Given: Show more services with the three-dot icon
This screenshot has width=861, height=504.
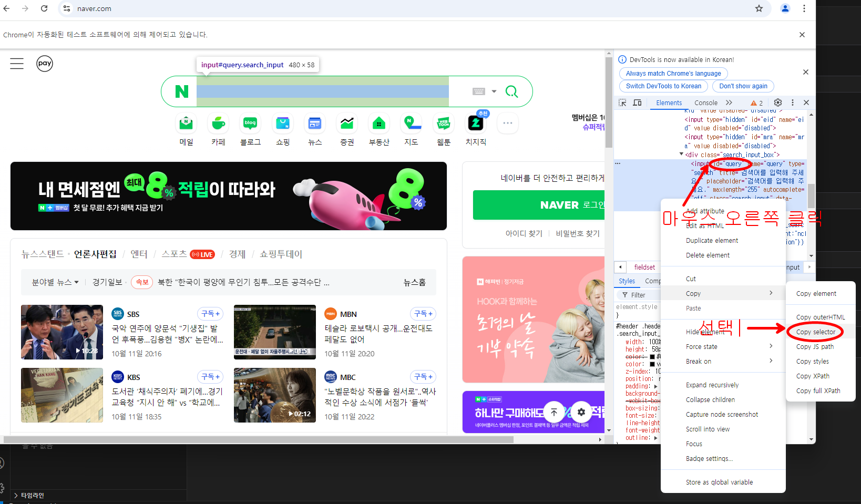Looking at the screenshot, I should pos(508,123).
